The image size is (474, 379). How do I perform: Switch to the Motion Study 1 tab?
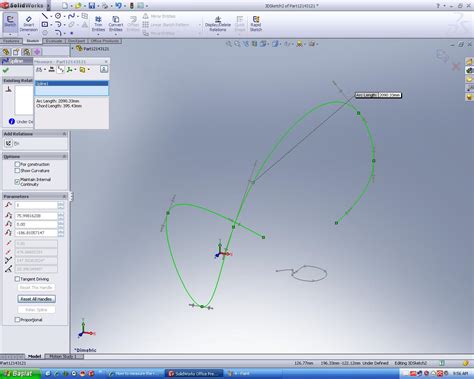coord(63,356)
